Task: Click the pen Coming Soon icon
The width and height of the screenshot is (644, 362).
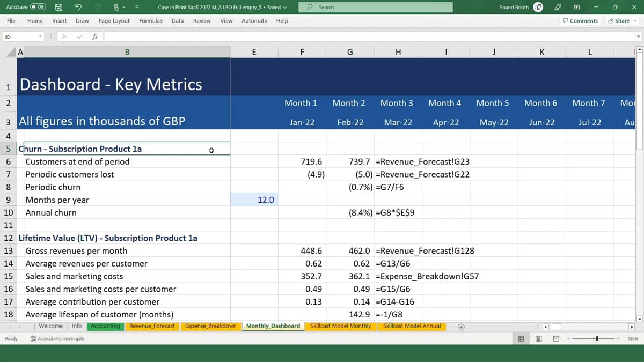Action: point(558,7)
